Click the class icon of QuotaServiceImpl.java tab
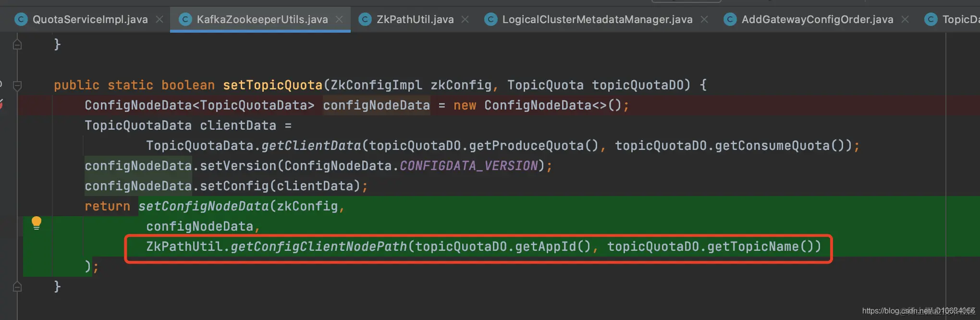Image resolution: width=980 pixels, height=320 pixels. coord(21,19)
